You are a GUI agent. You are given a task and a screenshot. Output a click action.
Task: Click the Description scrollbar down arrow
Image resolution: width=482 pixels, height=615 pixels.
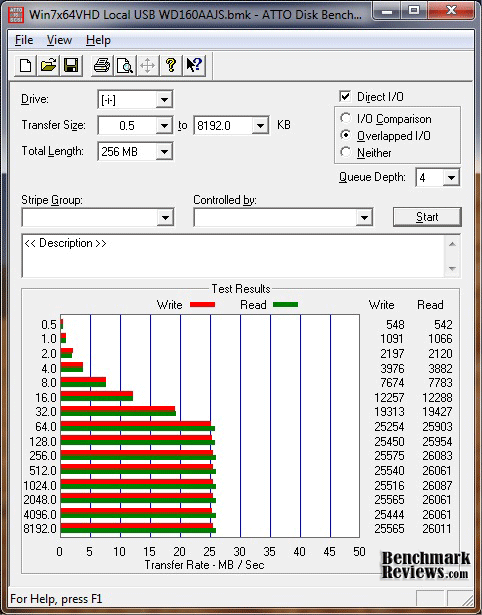coord(452,269)
